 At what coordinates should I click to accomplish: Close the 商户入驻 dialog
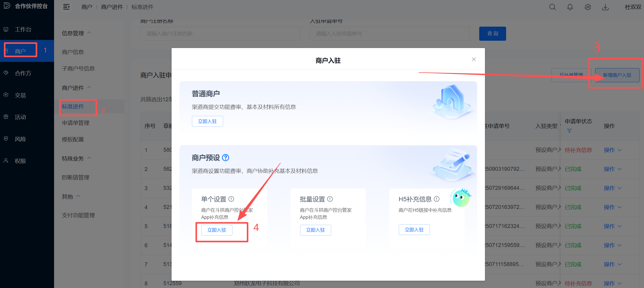click(x=474, y=59)
